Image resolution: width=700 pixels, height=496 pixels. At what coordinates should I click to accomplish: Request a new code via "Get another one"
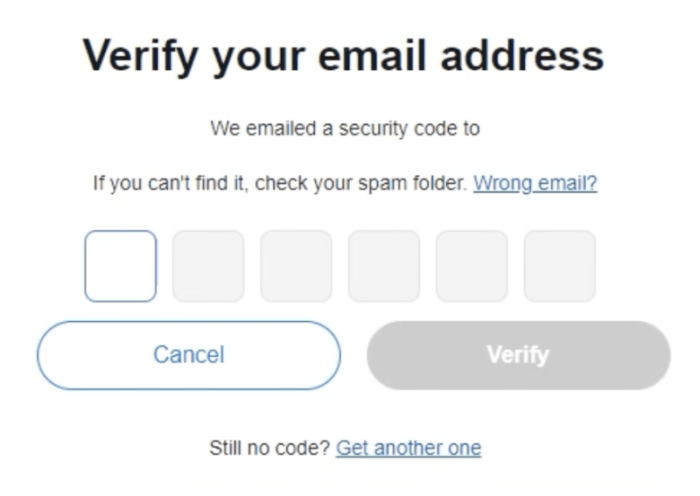point(408,447)
